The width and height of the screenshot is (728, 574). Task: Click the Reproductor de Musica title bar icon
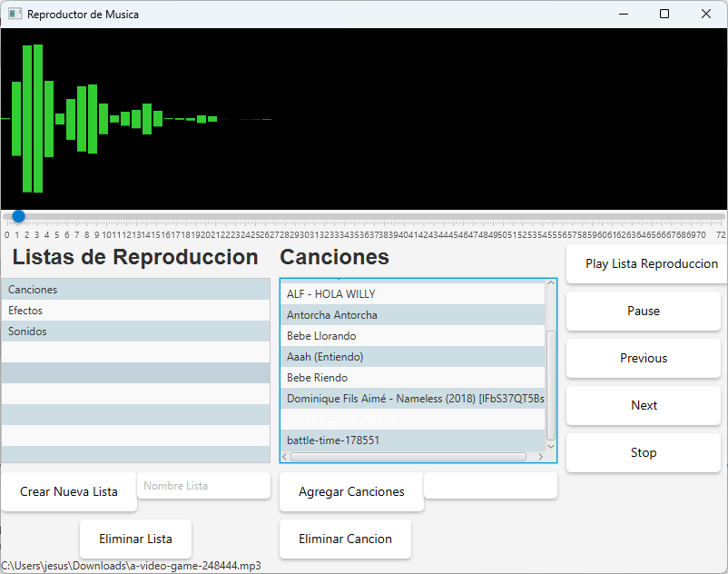13,14
